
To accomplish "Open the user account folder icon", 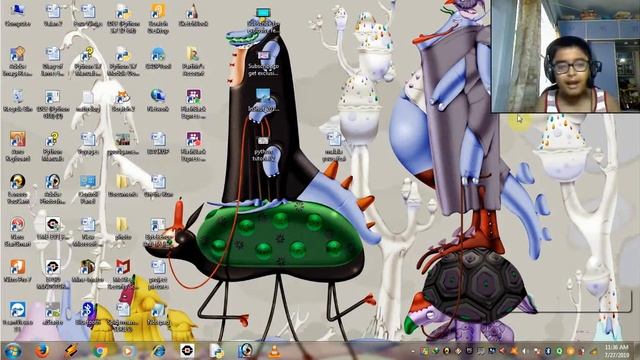I will pos(193,61).
